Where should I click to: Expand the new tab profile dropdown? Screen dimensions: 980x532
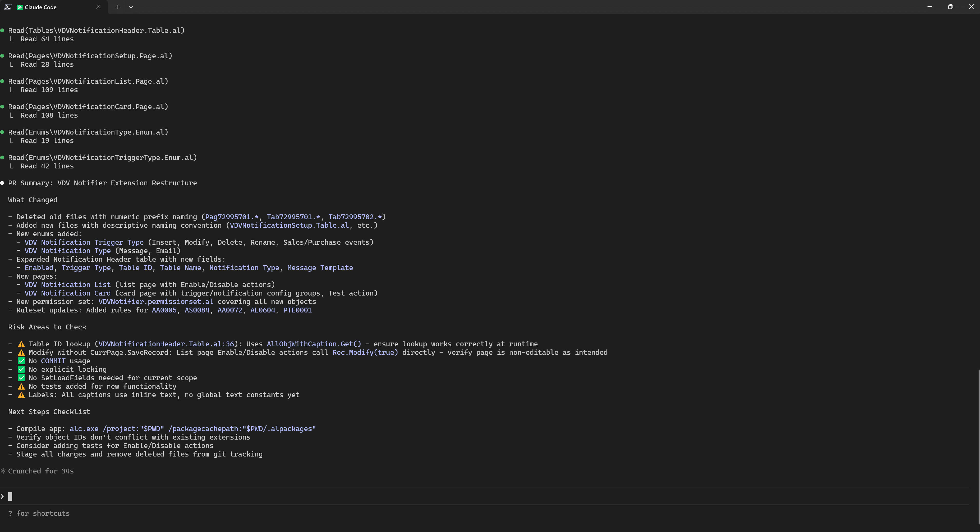131,7
